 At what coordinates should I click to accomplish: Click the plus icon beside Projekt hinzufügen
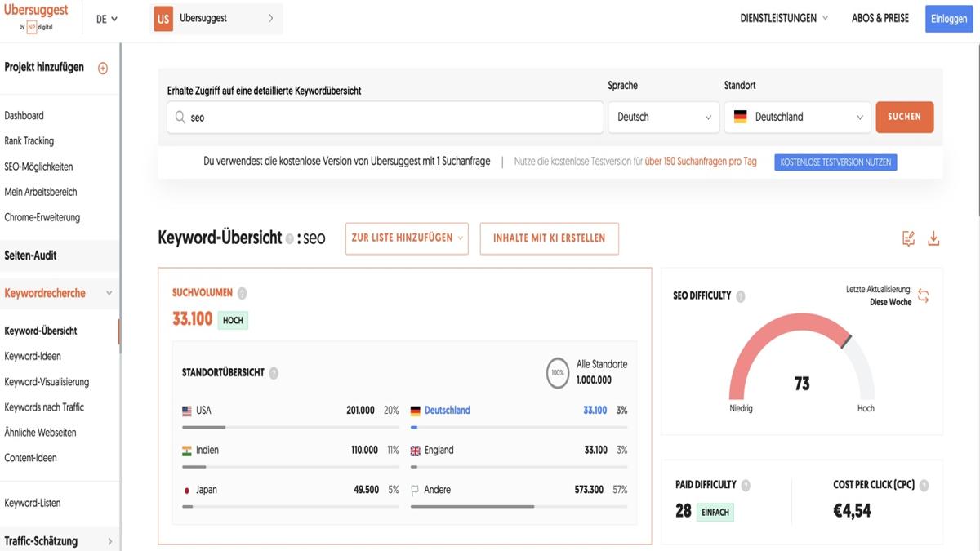tap(103, 69)
